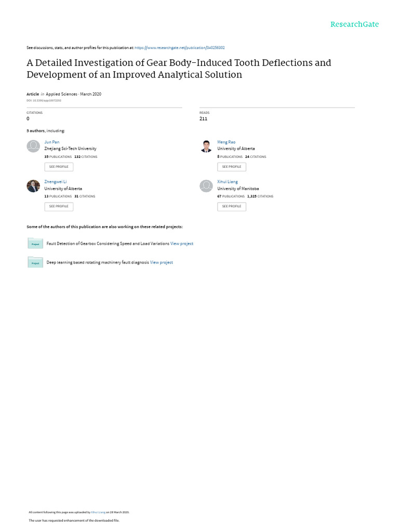Click Jun Pan's gray avatar placeholder
Viewport: 399px width, 532px height.
33,146
